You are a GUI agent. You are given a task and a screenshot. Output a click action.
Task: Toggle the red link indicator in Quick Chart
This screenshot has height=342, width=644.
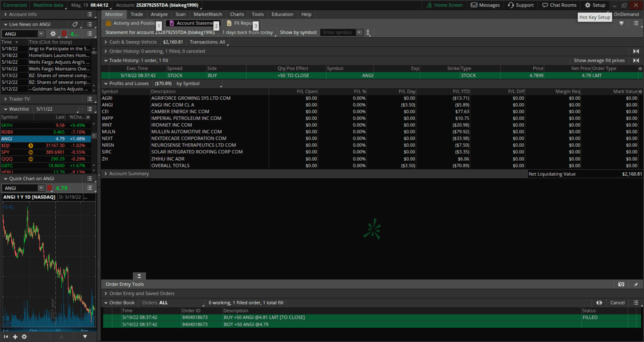point(50,188)
